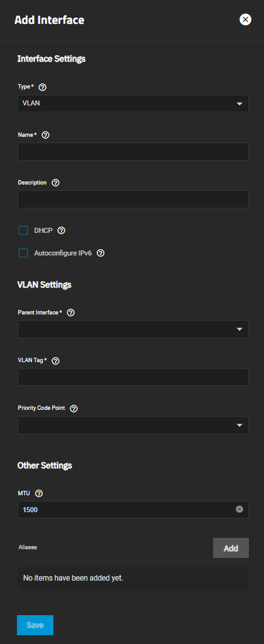
Task: Close the Add Interface panel
Action: coord(246,19)
